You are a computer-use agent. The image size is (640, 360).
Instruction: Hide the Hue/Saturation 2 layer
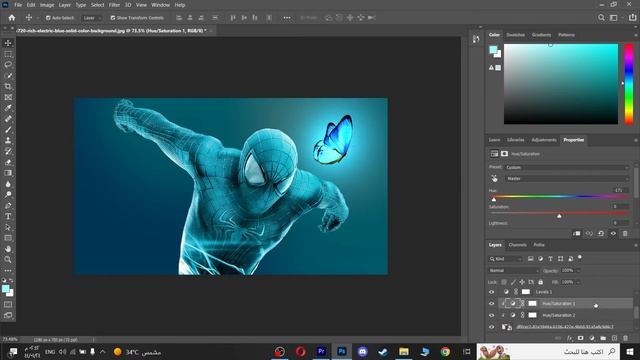click(491, 315)
